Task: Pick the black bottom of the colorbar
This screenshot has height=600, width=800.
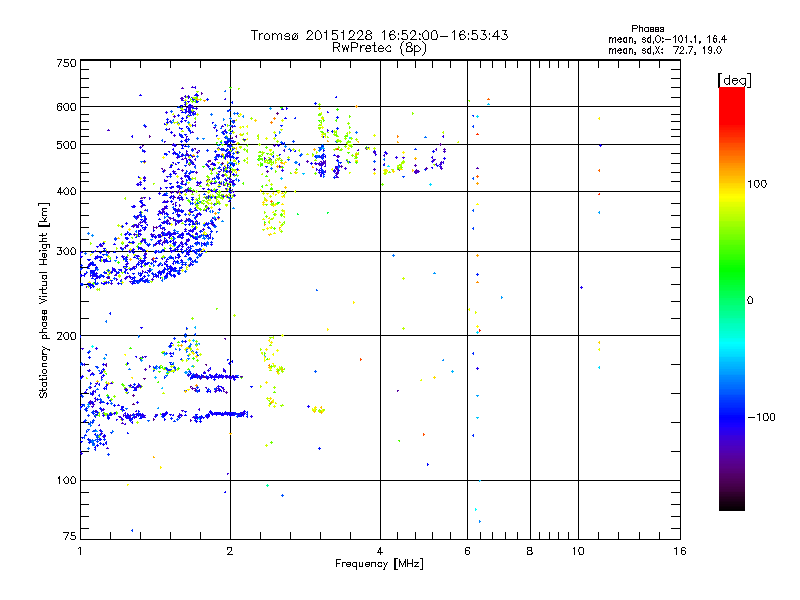Action: [x=732, y=505]
